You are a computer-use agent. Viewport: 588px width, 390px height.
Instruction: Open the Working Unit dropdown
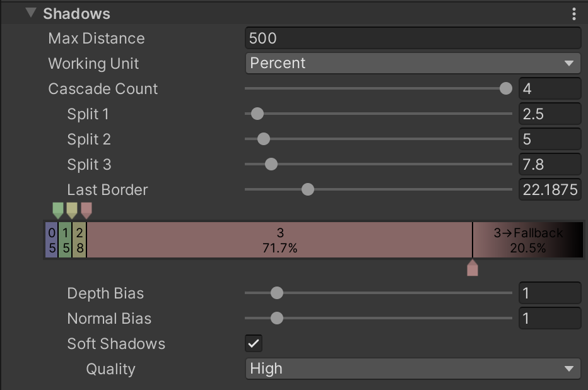click(x=412, y=63)
